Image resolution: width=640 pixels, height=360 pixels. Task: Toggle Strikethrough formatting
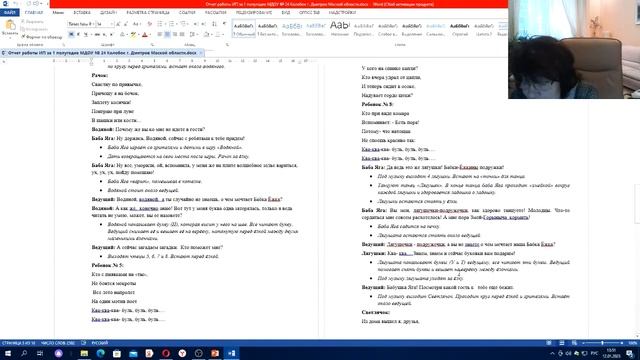coord(97,35)
